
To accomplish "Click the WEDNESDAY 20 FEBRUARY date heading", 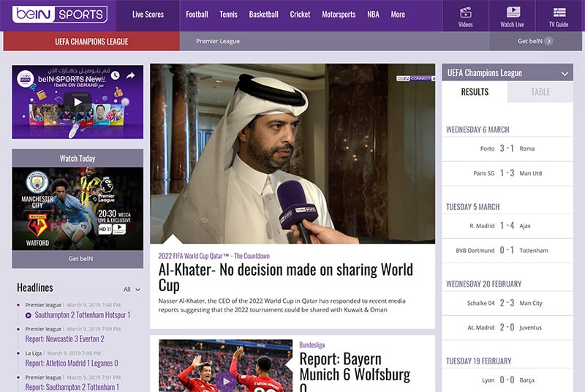I will point(483,284).
